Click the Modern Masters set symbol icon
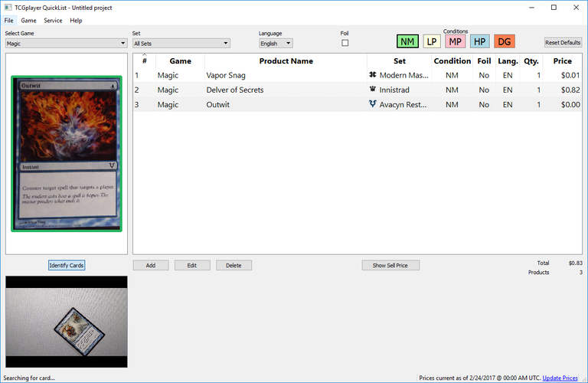 click(x=372, y=74)
